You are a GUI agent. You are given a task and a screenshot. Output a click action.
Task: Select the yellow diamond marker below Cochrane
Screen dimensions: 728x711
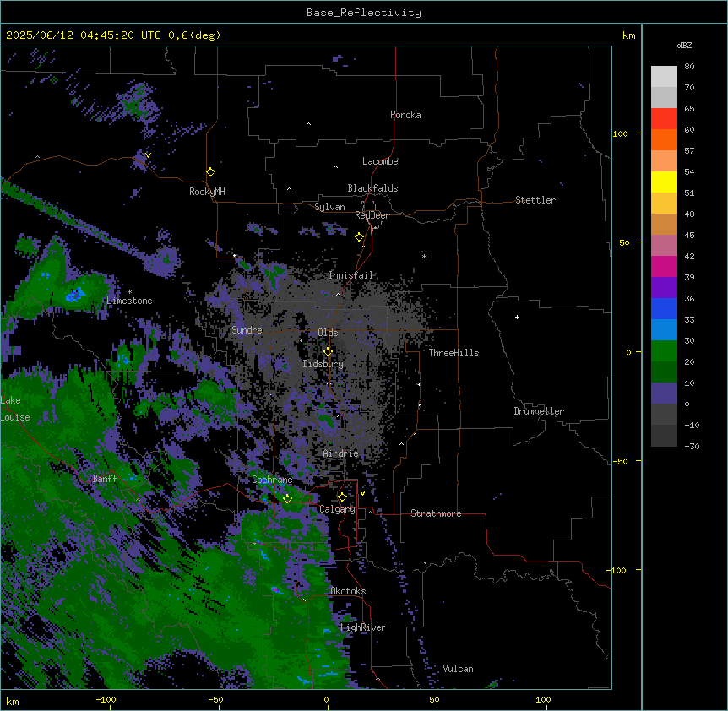287,498
